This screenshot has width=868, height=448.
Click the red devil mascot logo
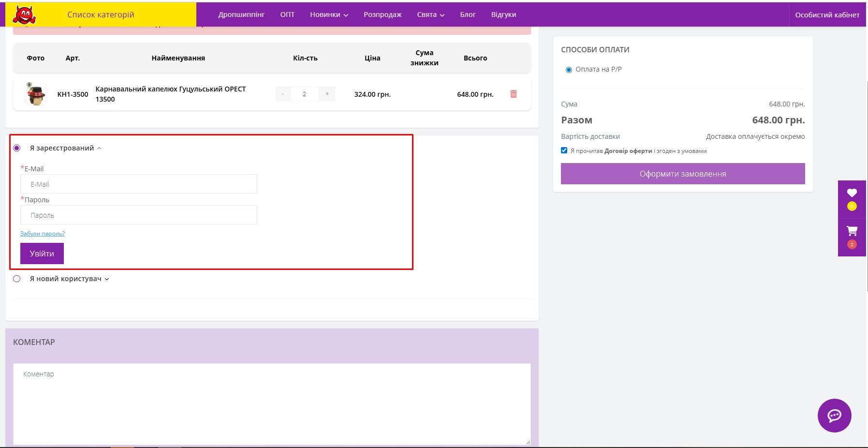pyautogui.click(x=24, y=15)
